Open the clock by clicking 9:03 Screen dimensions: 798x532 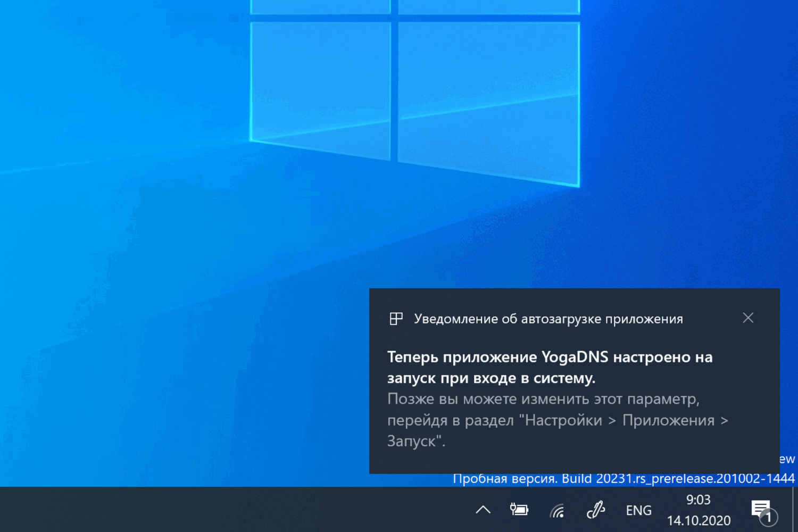coord(698,499)
